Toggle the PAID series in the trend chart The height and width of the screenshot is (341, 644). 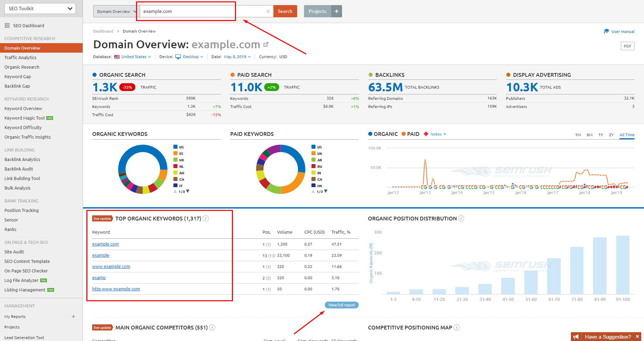pos(410,134)
